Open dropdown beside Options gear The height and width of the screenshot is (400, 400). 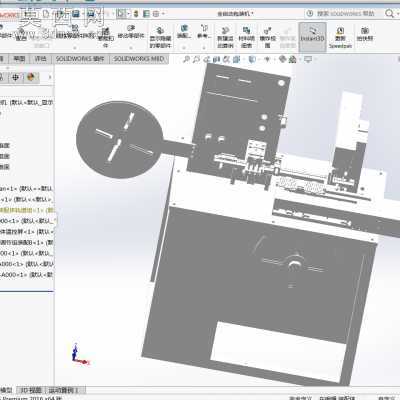coord(163,14)
